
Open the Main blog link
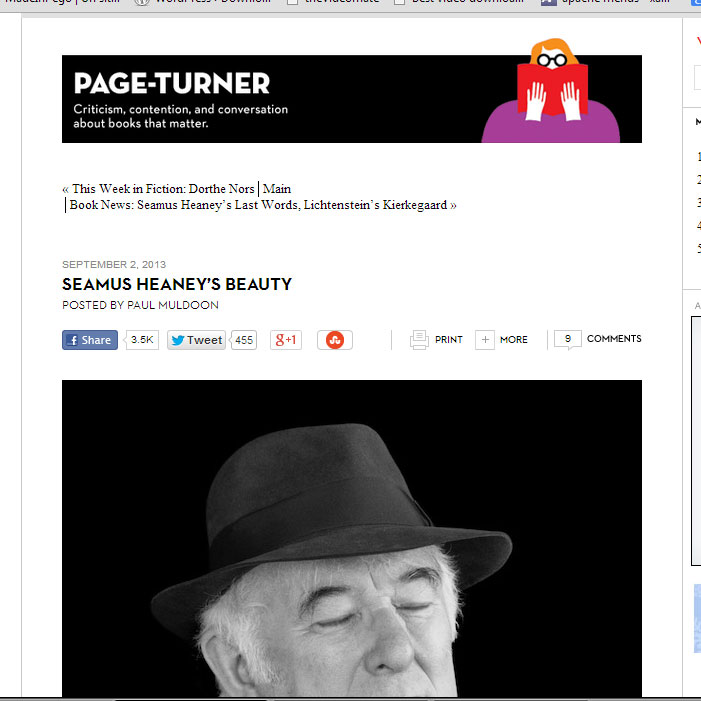coord(277,188)
